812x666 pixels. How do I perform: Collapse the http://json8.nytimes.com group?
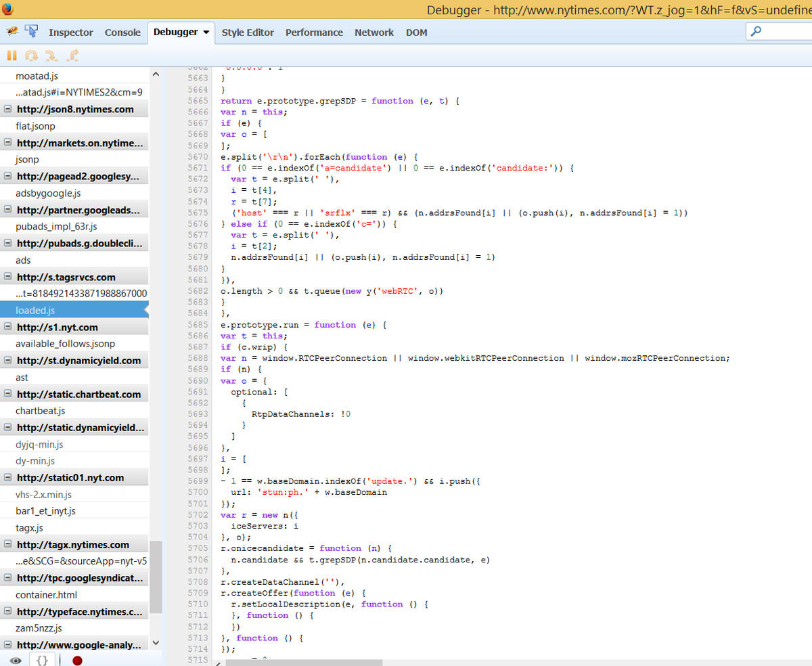click(x=8, y=109)
